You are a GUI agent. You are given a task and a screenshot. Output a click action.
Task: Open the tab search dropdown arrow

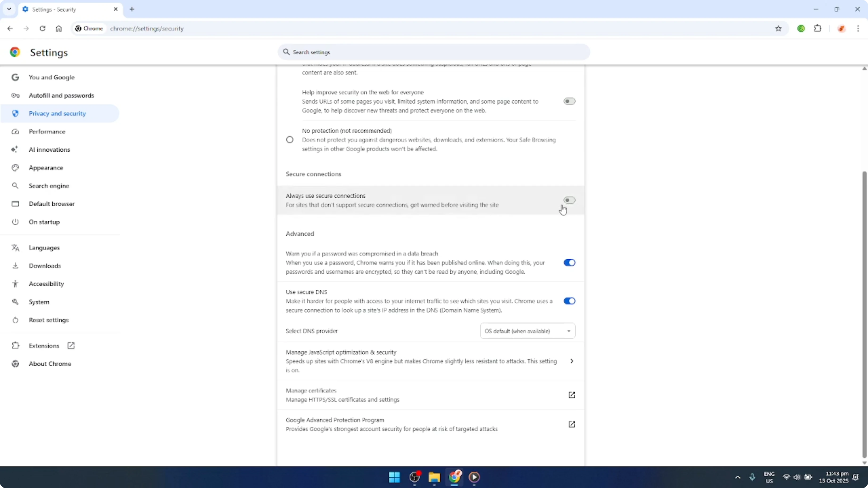pyautogui.click(x=9, y=9)
